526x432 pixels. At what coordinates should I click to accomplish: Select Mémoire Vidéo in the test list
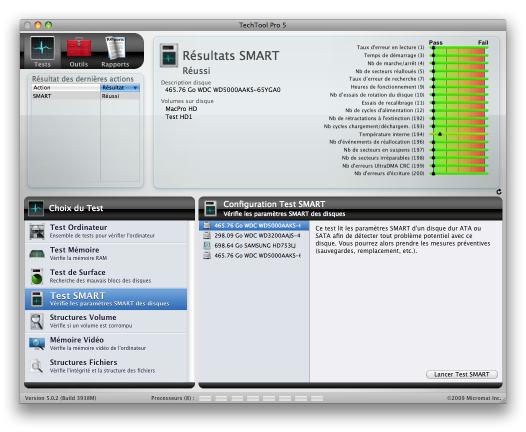[x=106, y=344]
